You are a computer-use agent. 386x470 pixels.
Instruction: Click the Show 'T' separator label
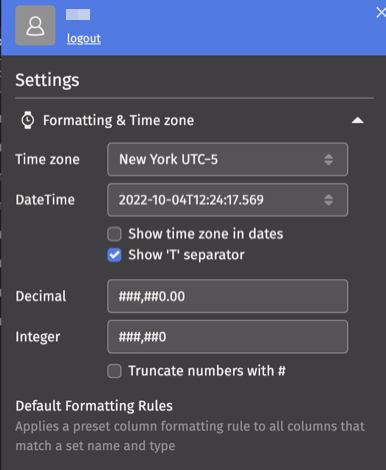point(186,255)
